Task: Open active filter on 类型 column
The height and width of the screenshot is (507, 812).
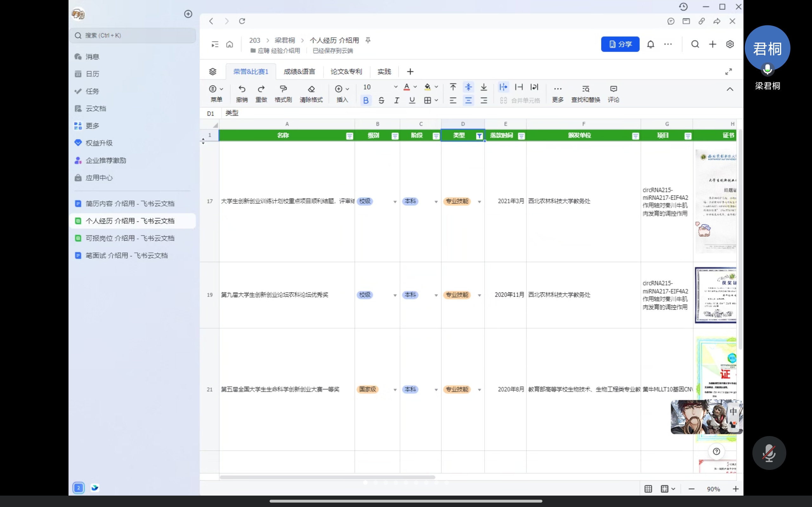Action: point(479,136)
